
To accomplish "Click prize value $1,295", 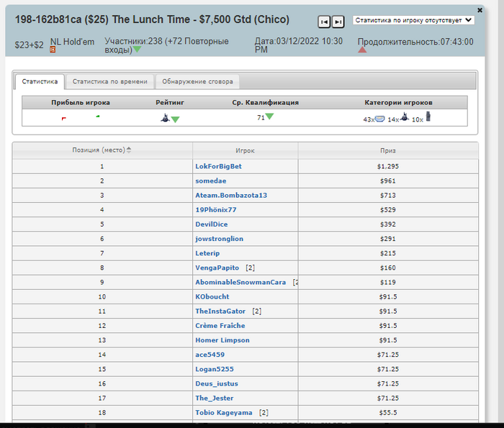I will (x=388, y=166).
